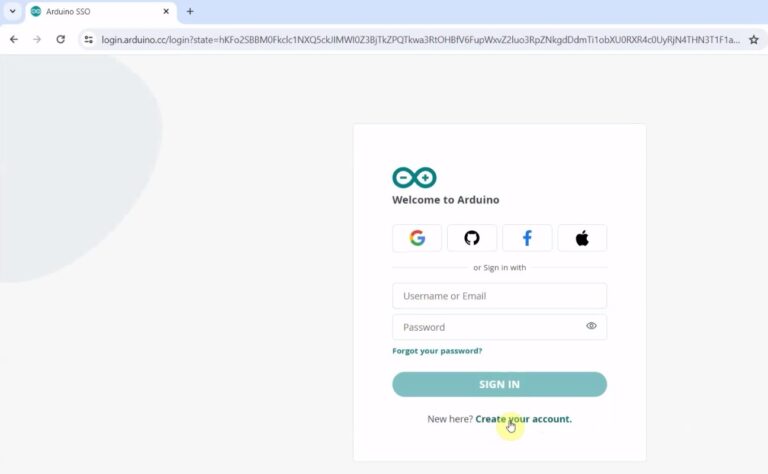Go back to previous page
The image size is (768, 474).
coord(14,39)
